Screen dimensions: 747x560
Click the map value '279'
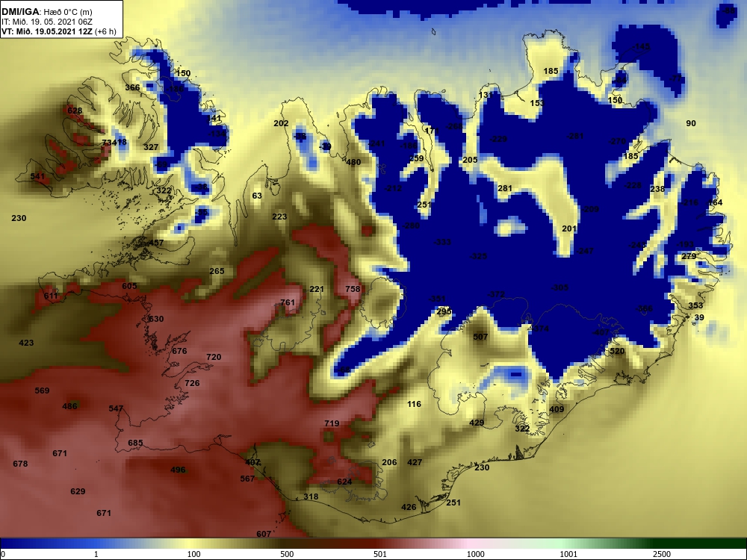click(x=689, y=257)
